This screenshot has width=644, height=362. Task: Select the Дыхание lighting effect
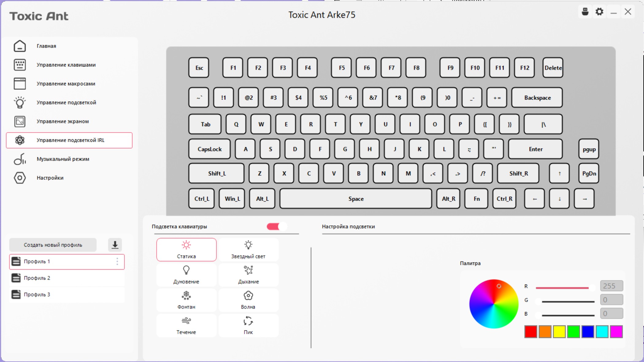click(248, 275)
